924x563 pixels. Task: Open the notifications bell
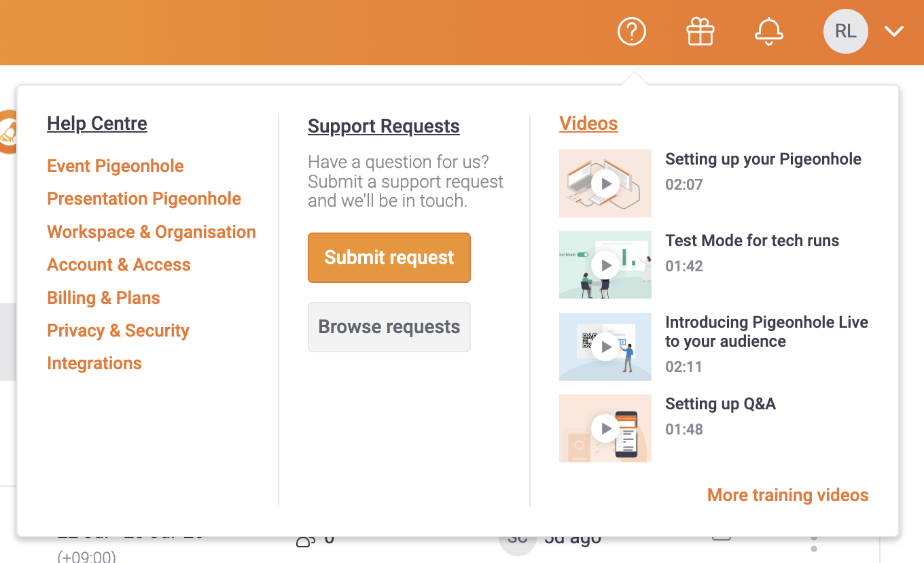pyautogui.click(x=769, y=31)
